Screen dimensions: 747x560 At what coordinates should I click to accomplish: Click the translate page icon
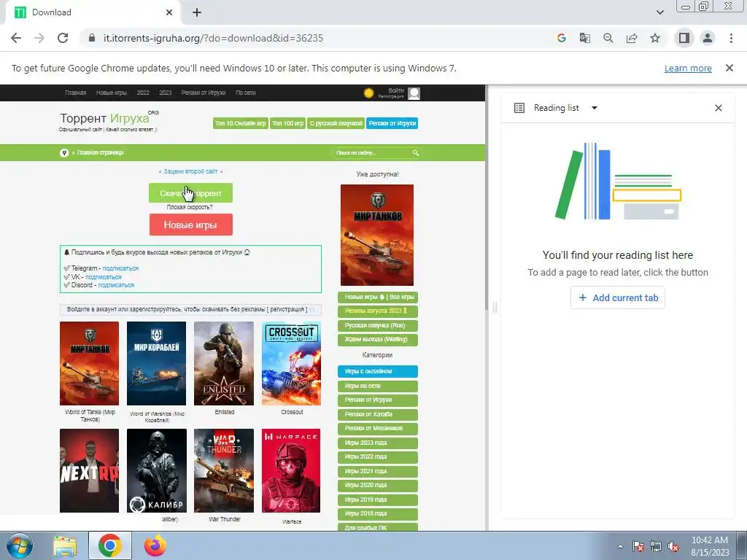point(584,38)
